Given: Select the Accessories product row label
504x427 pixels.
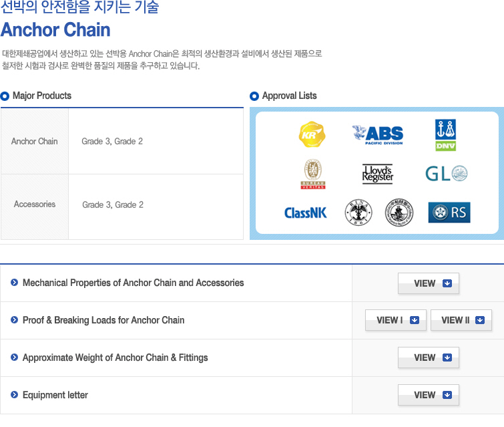Looking at the screenshot, I should point(35,204).
